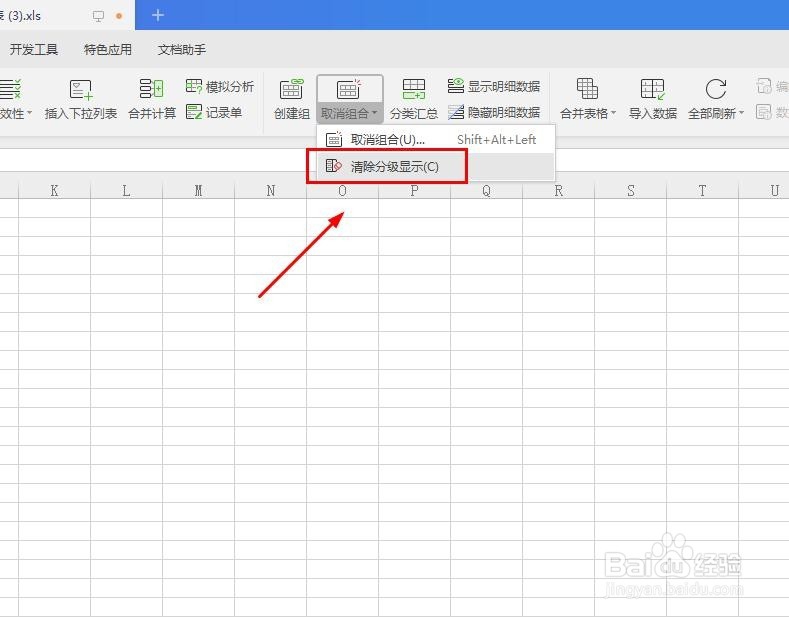Select column Q header
Viewport: 789px width, 617px height.
point(486,190)
